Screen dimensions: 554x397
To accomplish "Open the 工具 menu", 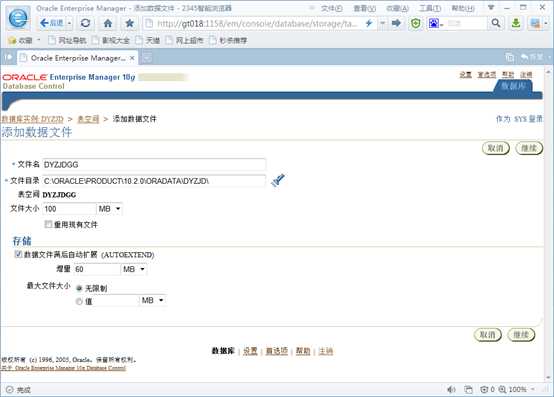I will (x=430, y=8).
